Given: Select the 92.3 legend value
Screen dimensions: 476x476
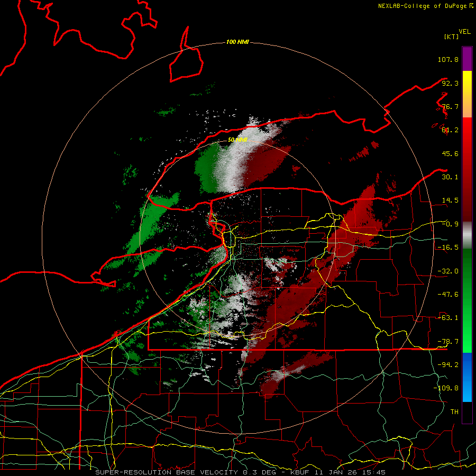Looking at the screenshot, I should (450, 83).
